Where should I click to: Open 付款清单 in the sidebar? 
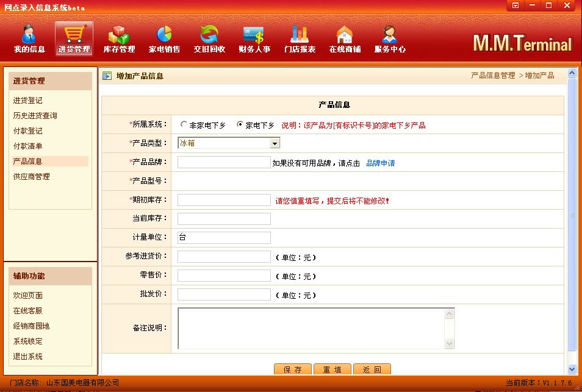tap(28, 146)
